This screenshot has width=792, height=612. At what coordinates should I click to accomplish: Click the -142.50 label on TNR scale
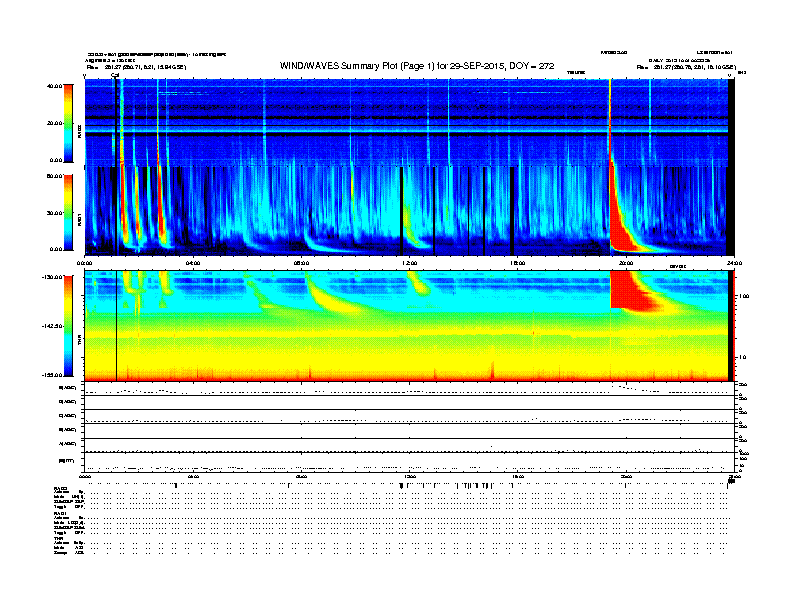point(50,326)
